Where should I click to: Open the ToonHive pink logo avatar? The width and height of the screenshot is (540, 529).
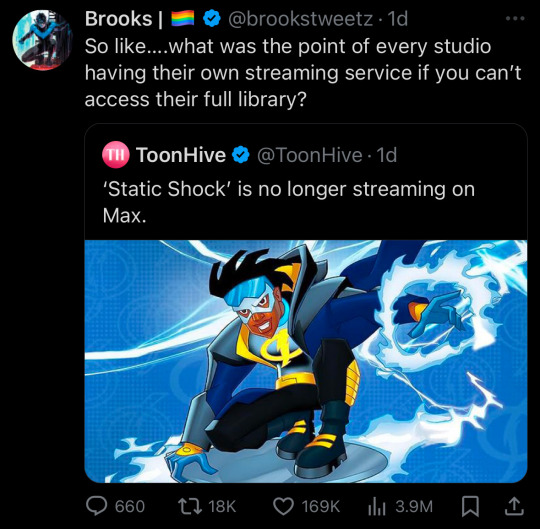[115, 155]
